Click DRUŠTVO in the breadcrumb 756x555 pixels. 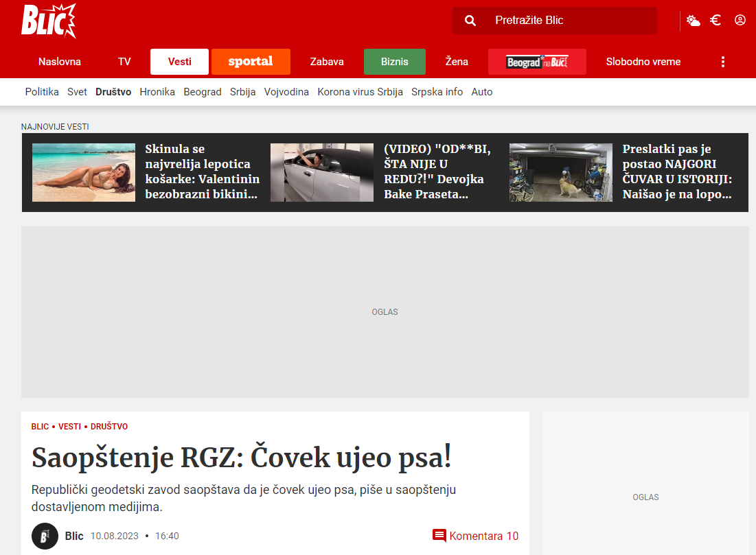(109, 426)
